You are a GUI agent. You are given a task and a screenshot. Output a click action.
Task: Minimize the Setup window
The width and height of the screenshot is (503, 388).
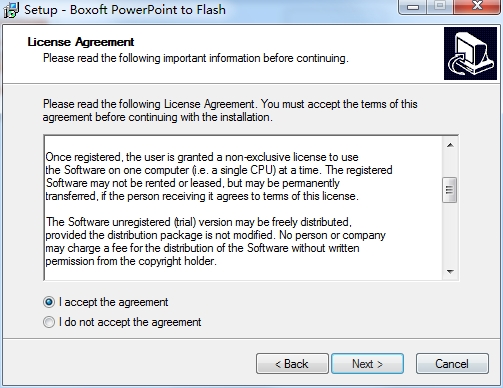[413, 7]
